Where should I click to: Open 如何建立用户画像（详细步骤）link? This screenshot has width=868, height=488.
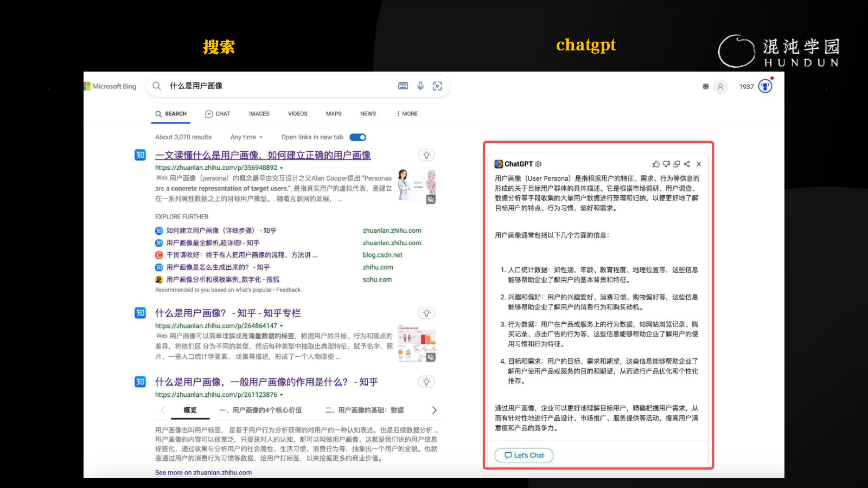221,230
